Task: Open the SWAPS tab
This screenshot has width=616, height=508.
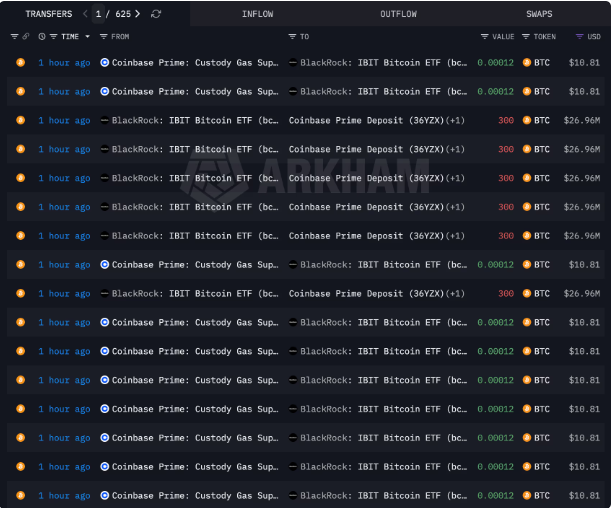Action: [540, 14]
